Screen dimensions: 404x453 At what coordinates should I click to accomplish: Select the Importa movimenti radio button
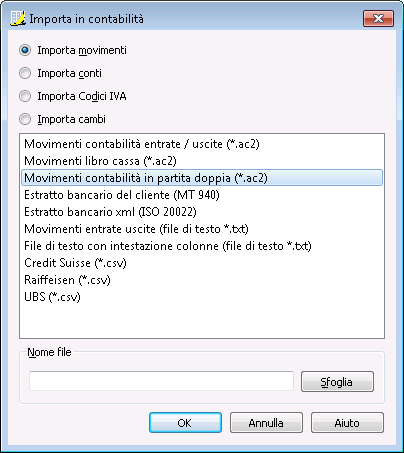point(25,50)
